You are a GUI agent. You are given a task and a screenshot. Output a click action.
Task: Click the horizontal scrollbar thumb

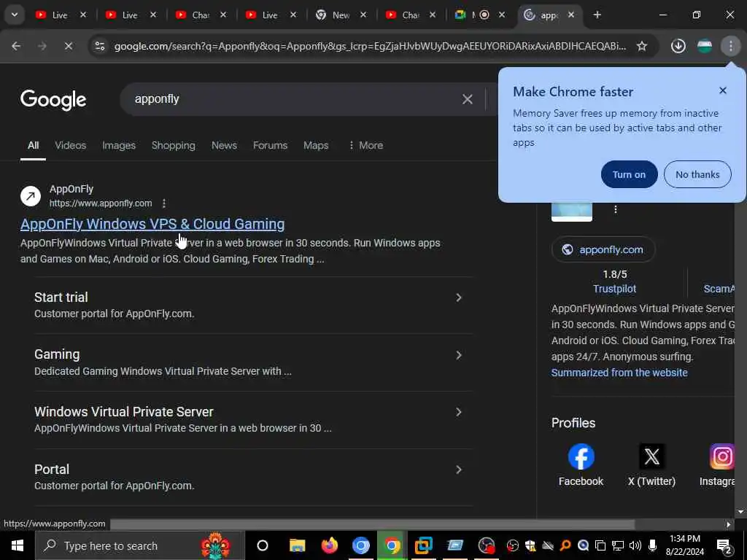(372, 524)
